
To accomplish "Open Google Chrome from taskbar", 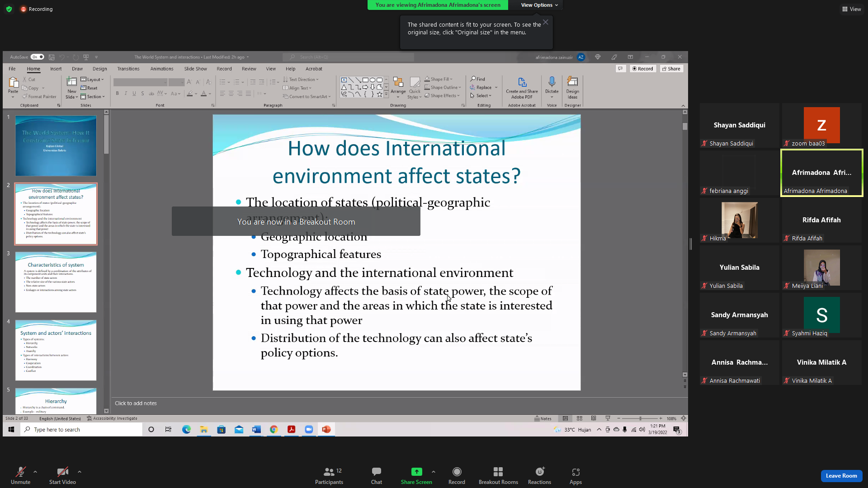I will pos(274,430).
